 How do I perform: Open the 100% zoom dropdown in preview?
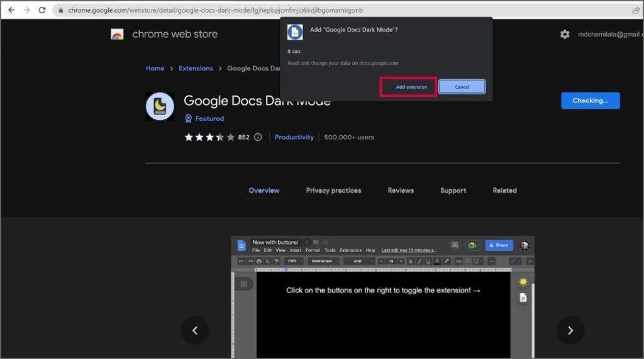(x=294, y=262)
